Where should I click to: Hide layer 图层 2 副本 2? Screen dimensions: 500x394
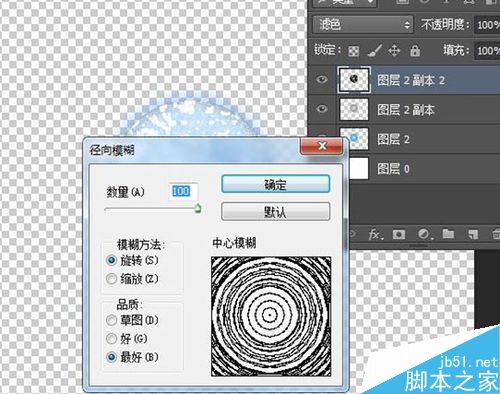[322, 79]
